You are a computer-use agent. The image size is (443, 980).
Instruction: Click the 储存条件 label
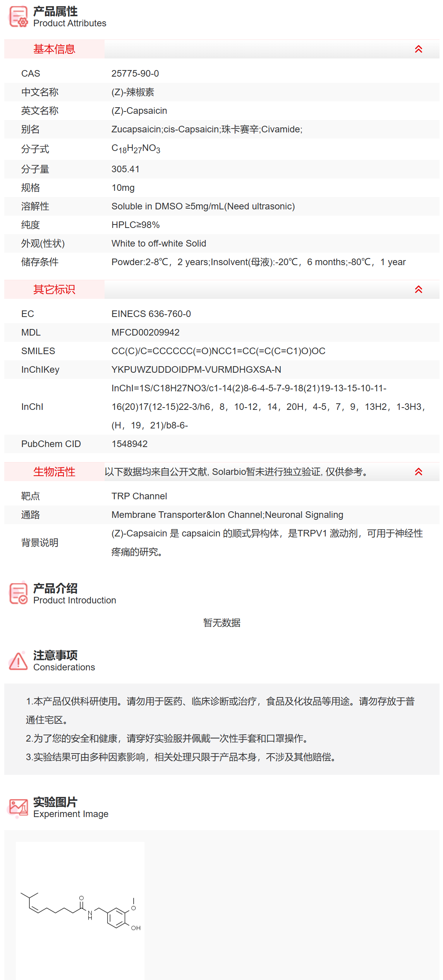point(40,262)
